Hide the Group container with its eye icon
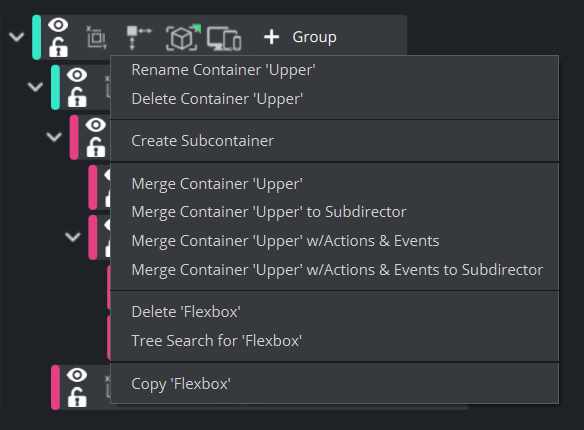584x430 pixels. pyautogui.click(x=58, y=25)
